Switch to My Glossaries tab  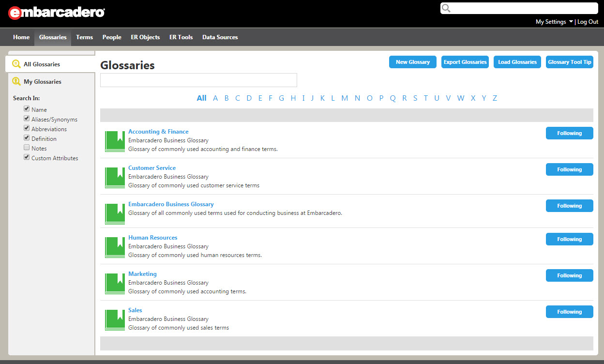52,81
